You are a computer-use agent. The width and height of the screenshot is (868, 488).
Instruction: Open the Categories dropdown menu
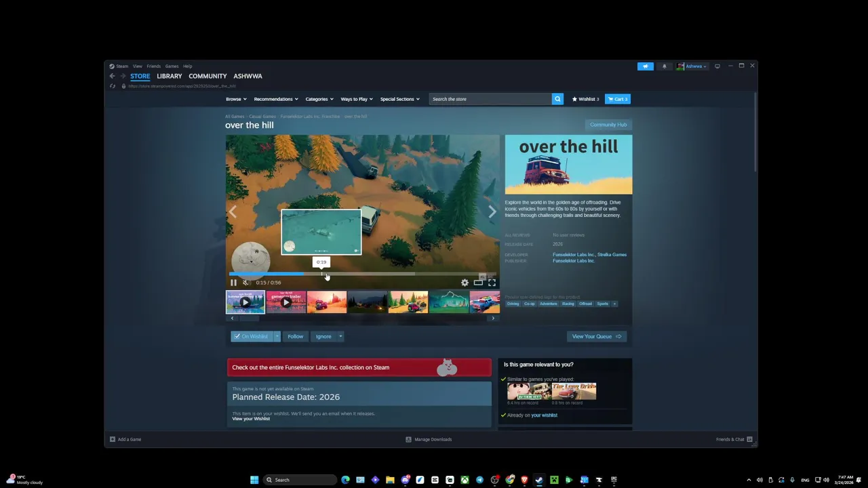(319, 99)
